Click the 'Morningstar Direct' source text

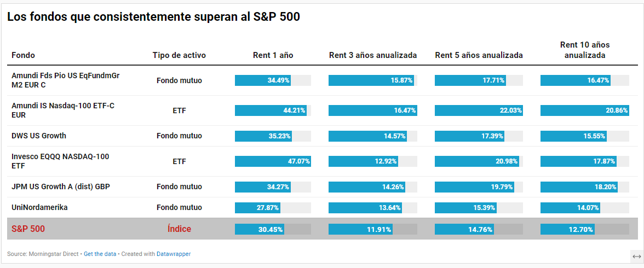point(53,254)
